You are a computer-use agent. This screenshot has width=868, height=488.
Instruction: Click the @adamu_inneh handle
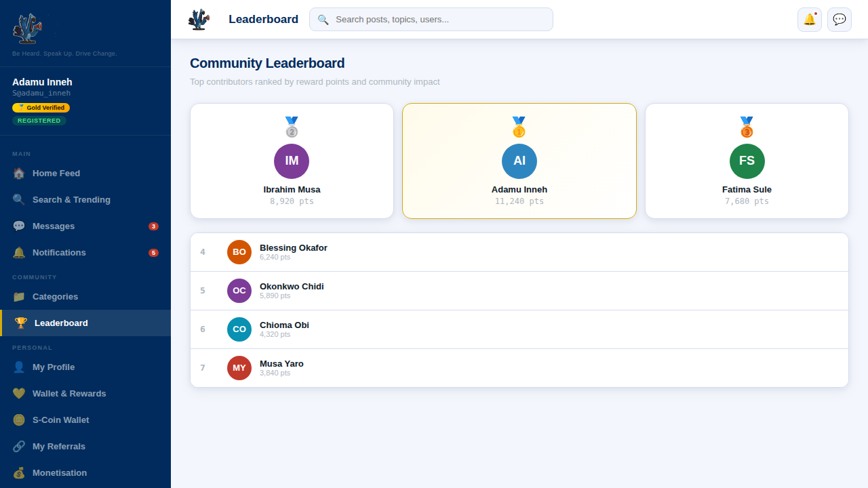tap(41, 94)
